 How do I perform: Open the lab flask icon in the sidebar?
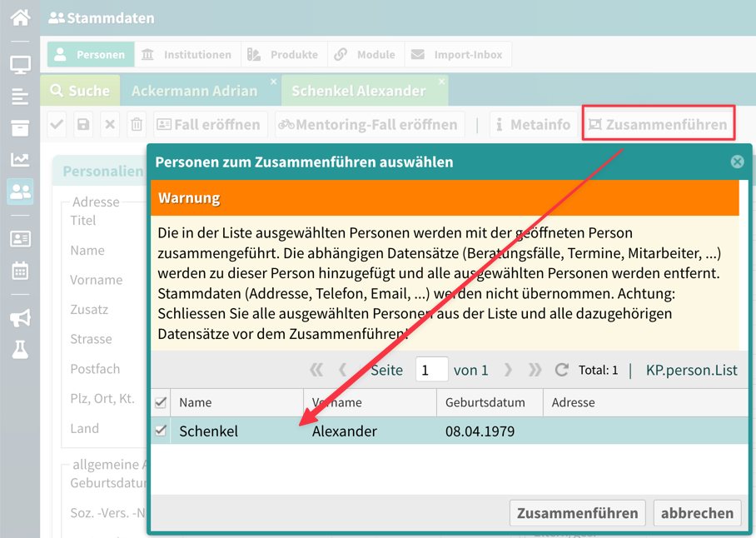(20, 350)
